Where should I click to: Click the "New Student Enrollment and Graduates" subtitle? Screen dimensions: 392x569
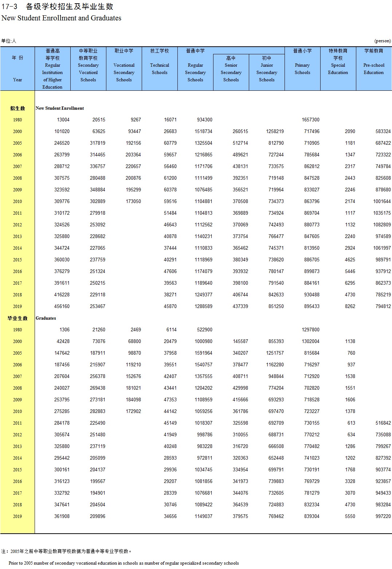(x=61, y=18)
